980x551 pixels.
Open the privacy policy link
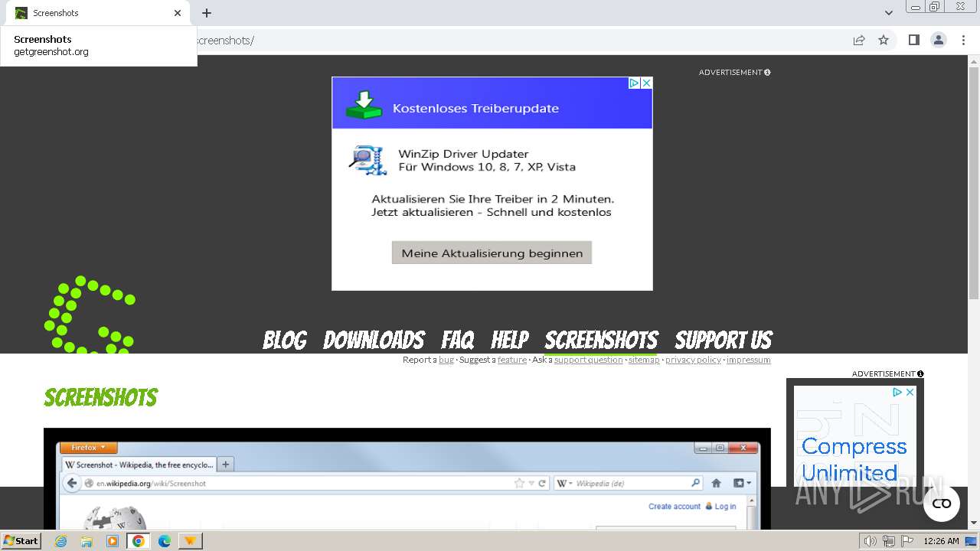tap(693, 360)
